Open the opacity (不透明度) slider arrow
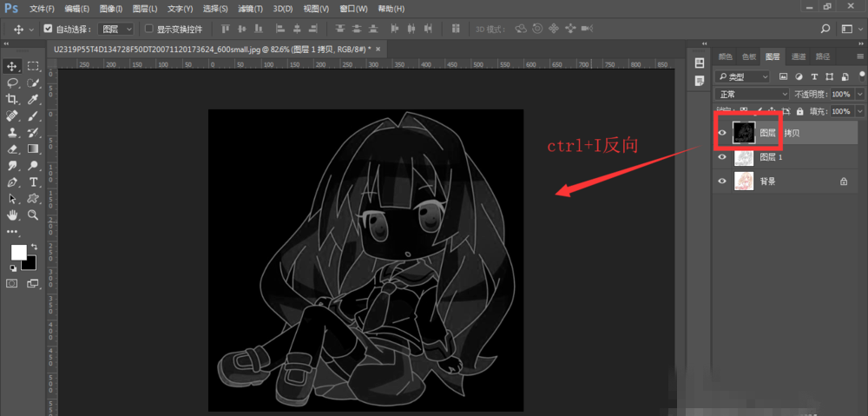This screenshot has height=416, width=868. 859,94
